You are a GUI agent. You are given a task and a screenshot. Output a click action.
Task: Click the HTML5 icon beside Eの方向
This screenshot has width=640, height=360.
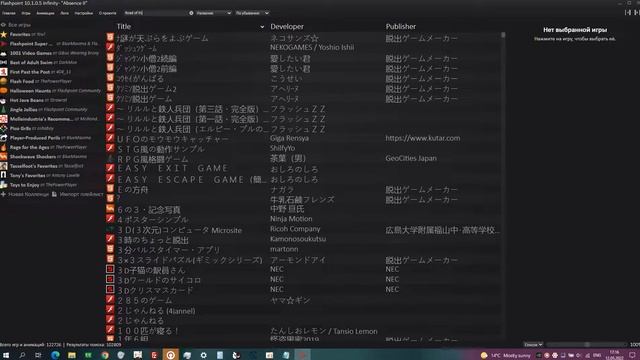[x=110, y=189]
